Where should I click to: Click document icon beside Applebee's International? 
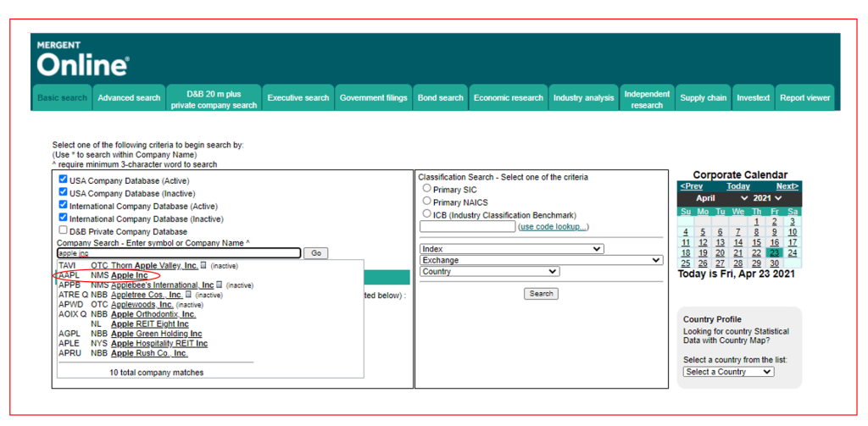point(219,285)
